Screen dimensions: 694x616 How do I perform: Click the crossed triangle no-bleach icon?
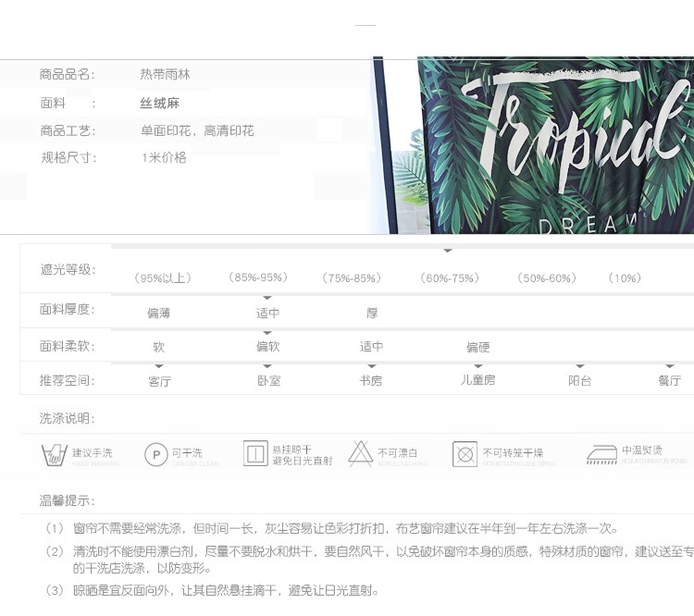pos(360,454)
